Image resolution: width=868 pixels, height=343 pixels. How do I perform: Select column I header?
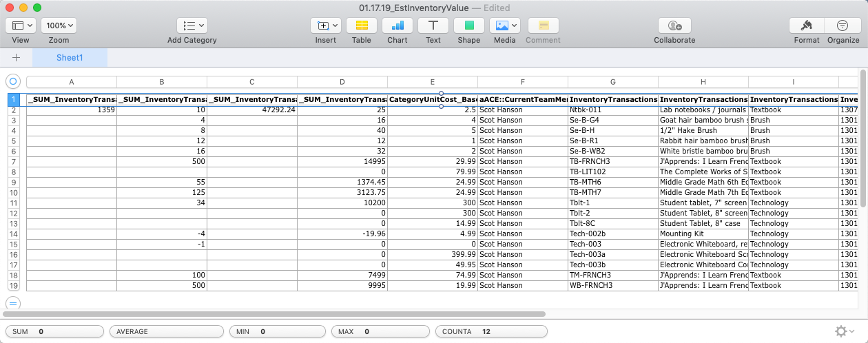(794, 82)
